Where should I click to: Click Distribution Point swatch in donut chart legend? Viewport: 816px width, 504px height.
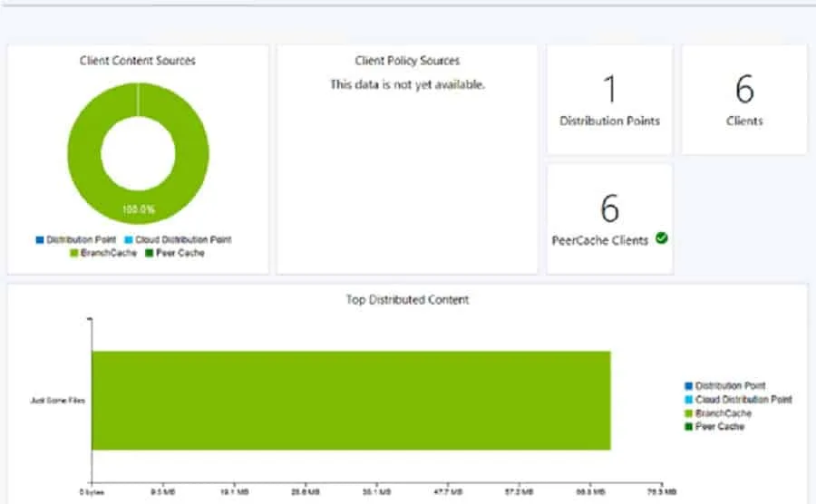coord(40,240)
